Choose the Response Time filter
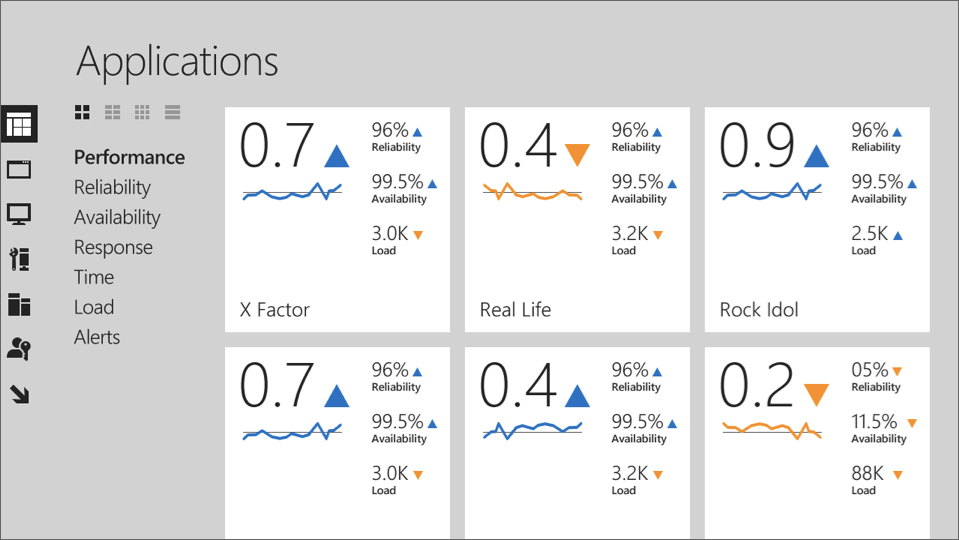The height and width of the screenshot is (540, 959). pyautogui.click(x=113, y=261)
